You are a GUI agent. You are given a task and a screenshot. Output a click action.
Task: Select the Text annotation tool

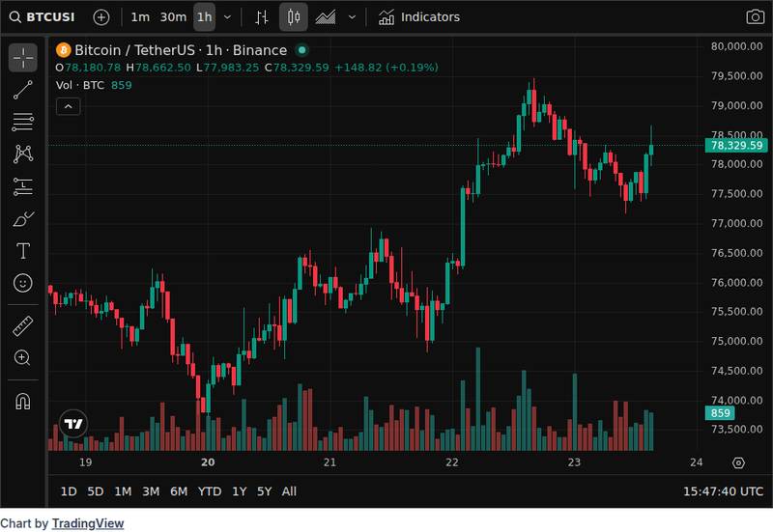tap(22, 251)
